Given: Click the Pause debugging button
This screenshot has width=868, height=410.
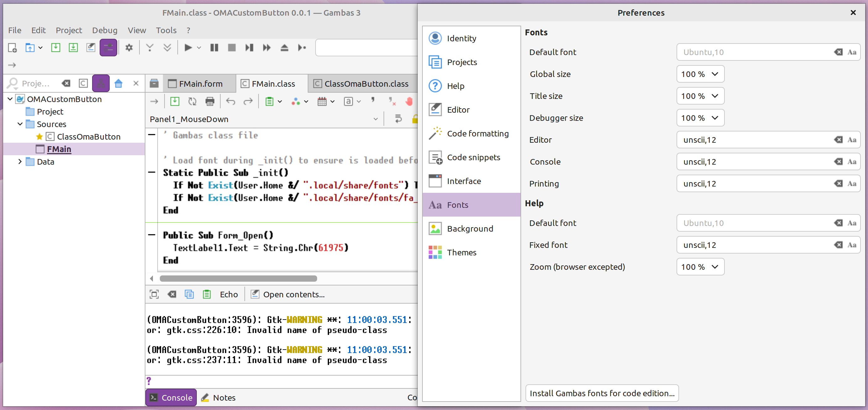Looking at the screenshot, I should pyautogui.click(x=214, y=48).
